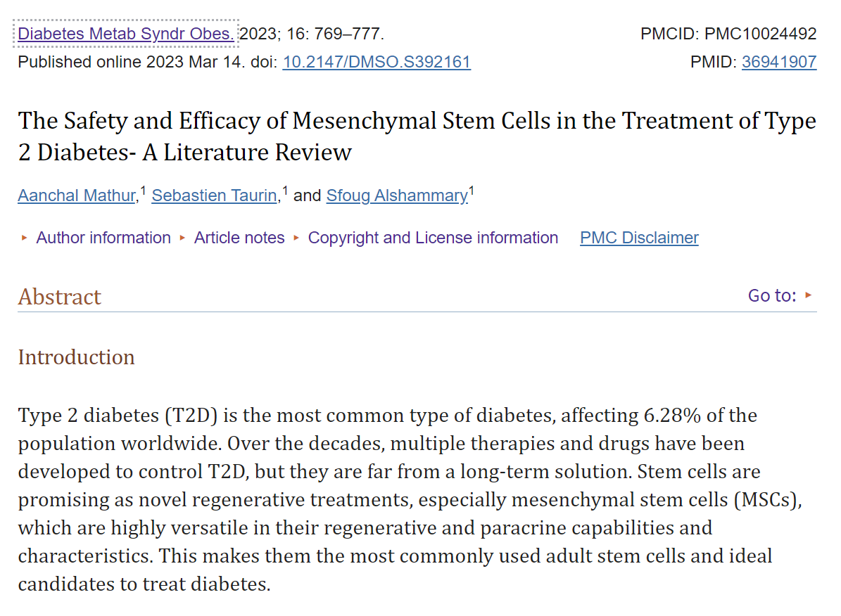Screen dimensions: 841x616
Task: Open the DOI link 10.2147/DMSO.S392161
Action: 377,63
